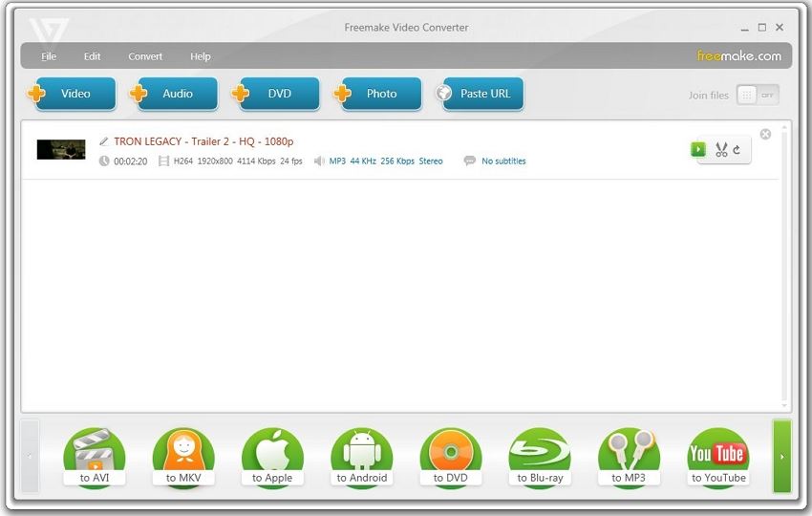Open the Help menu
The image size is (812, 516).
pyautogui.click(x=200, y=56)
